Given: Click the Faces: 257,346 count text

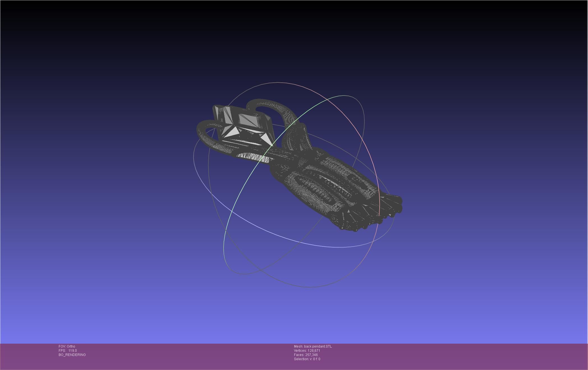Looking at the screenshot, I should 306,355.
